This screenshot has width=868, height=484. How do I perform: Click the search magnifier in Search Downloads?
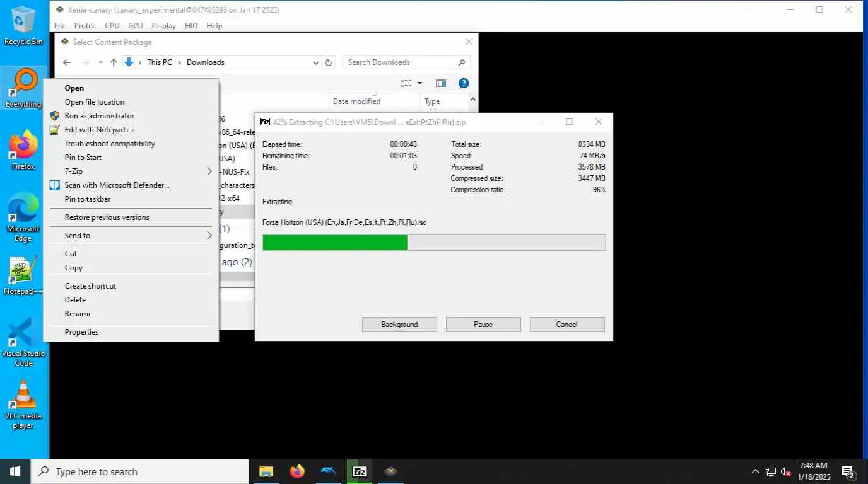(x=461, y=62)
